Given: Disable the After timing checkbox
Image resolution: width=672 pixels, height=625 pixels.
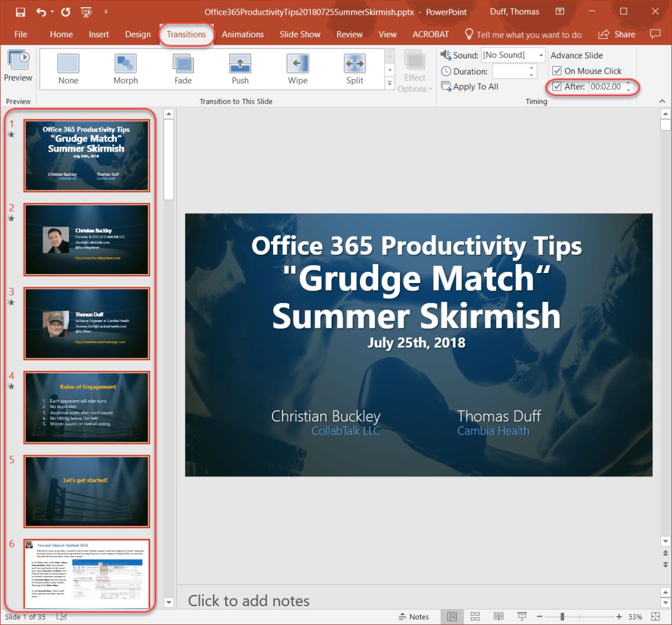Looking at the screenshot, I should pos(556,86).
